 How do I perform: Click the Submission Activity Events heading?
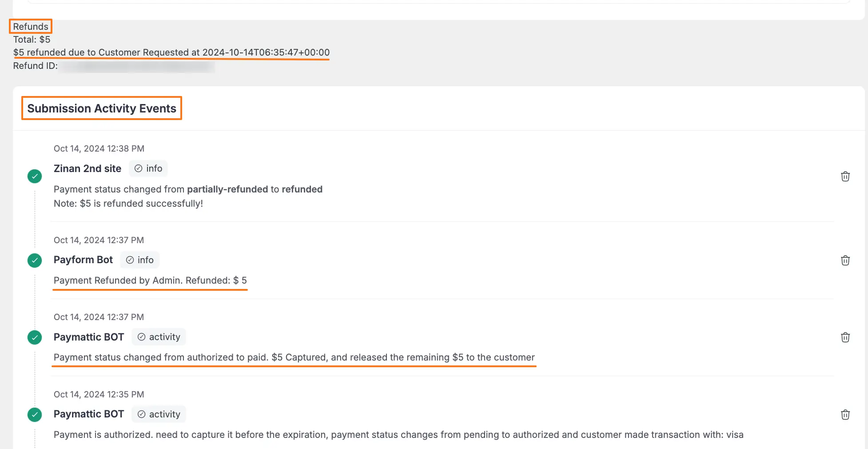(102, 108)
